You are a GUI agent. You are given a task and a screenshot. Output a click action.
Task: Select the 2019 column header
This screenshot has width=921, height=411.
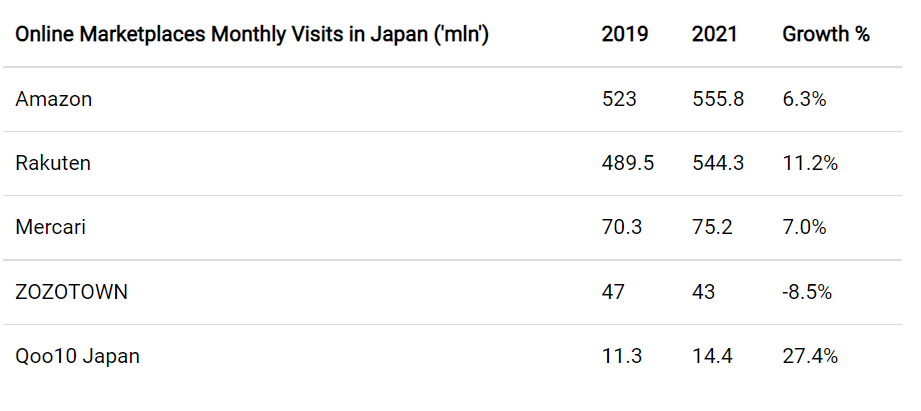pos(624,35)
